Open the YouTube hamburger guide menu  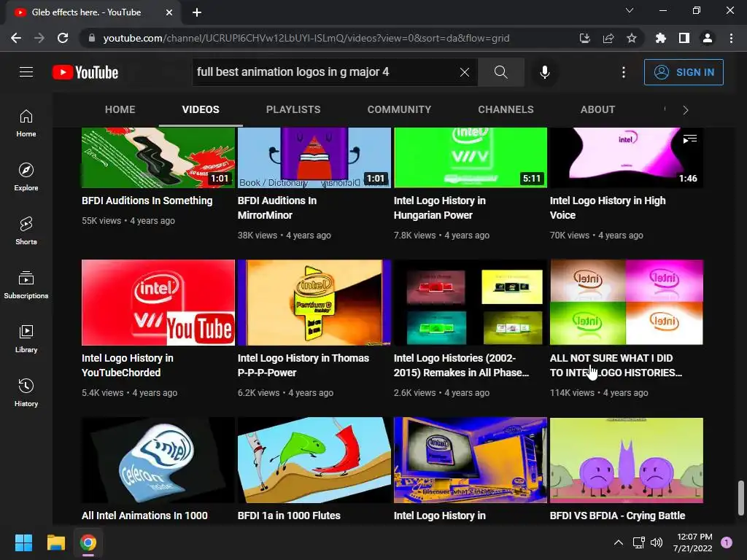pos(26,72)
